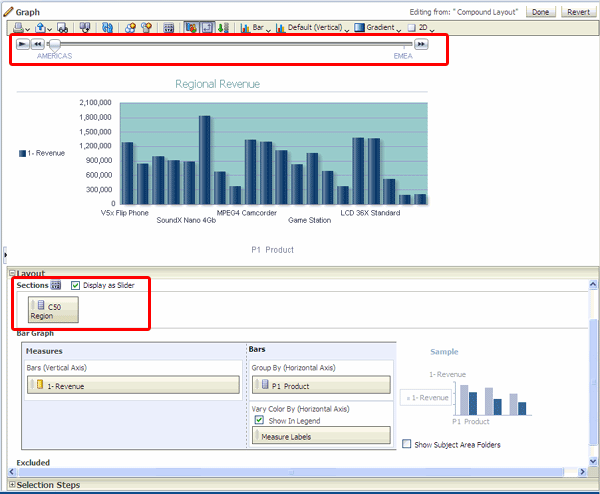Click the new calculated item icon
Image resolution: width=600 pixels, height=494 pixels.
tap(146, 28)
